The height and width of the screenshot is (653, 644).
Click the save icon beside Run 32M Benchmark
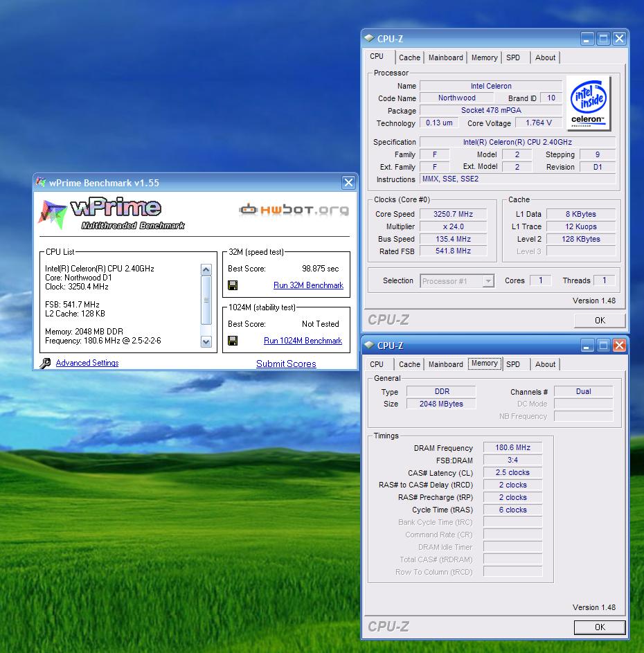pyautogui.click(x=233, y=285)
